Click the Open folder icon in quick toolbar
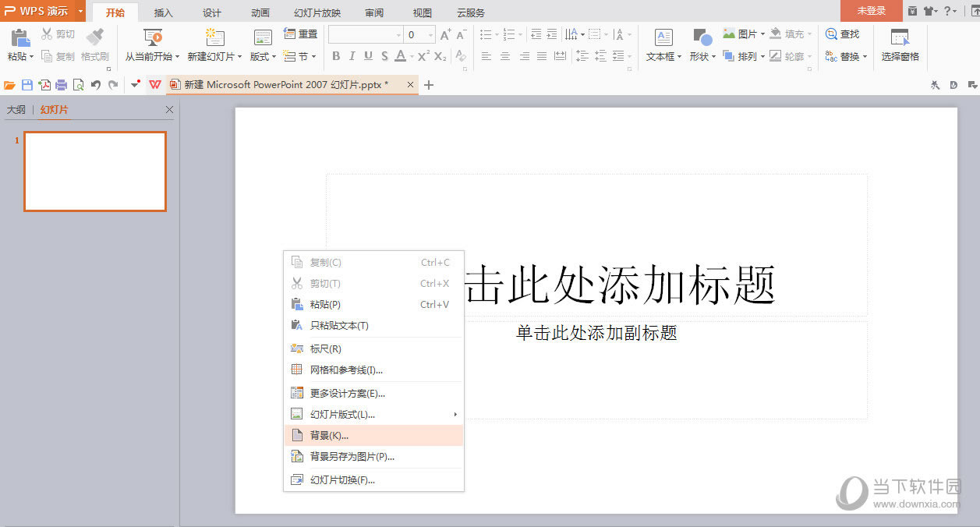The width and height of the screenshot is (980, 527). (10, 85)
